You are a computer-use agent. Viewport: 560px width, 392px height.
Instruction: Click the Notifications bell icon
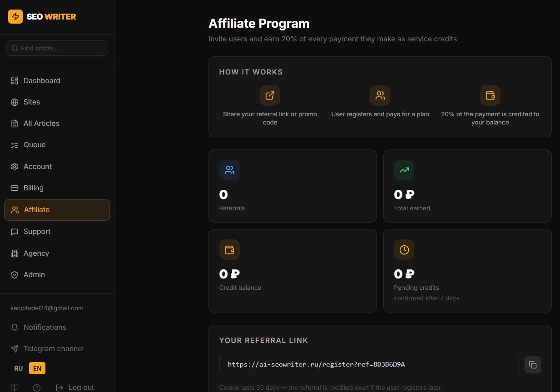pyautogui.click(x=15, y=327)
